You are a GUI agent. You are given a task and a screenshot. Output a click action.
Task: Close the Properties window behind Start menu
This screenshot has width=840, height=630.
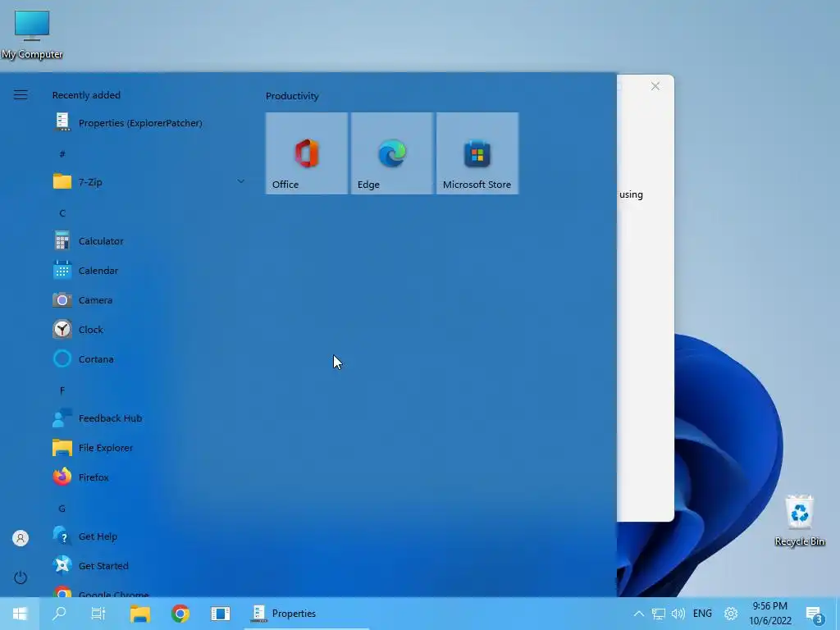[x=655, y=86]
